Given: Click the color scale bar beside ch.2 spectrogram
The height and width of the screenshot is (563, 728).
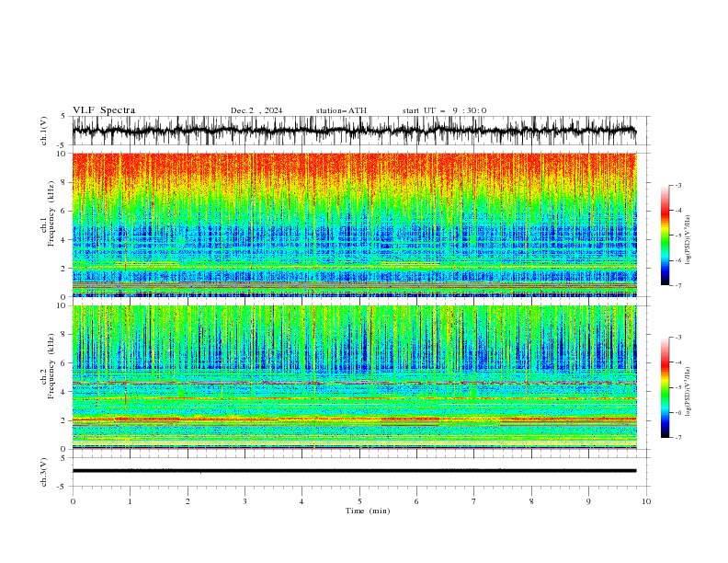Looking at the screenshot, I should click(x=665, y=387).
